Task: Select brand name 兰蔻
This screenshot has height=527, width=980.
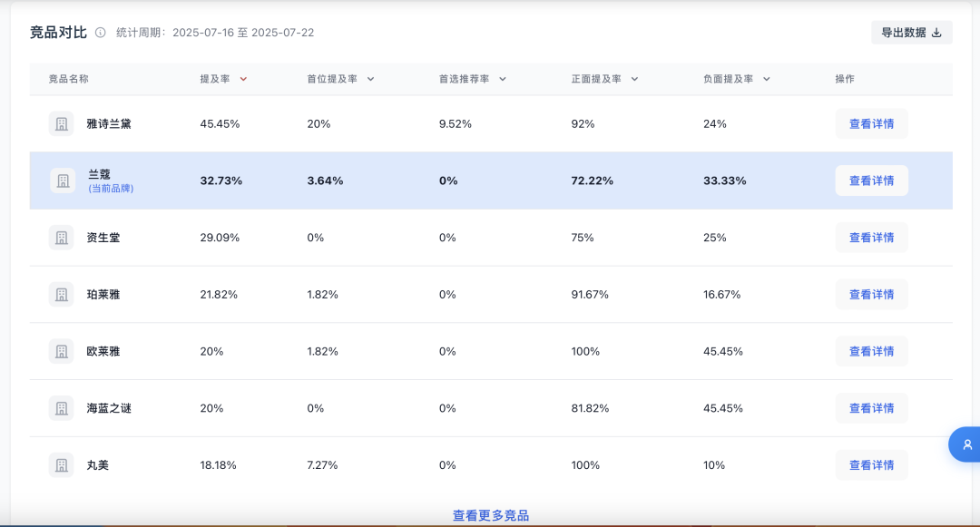Action: (99, 174)
